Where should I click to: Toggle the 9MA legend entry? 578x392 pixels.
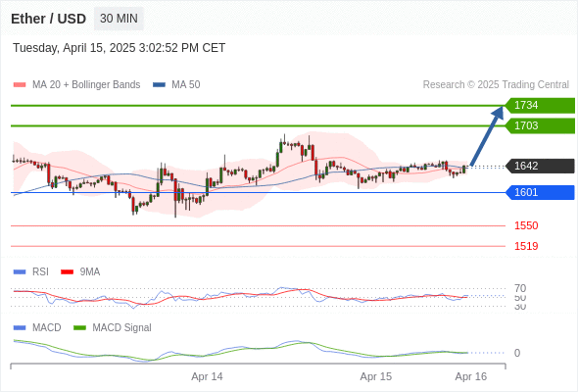pyautogui.click(x=80, y=271)
